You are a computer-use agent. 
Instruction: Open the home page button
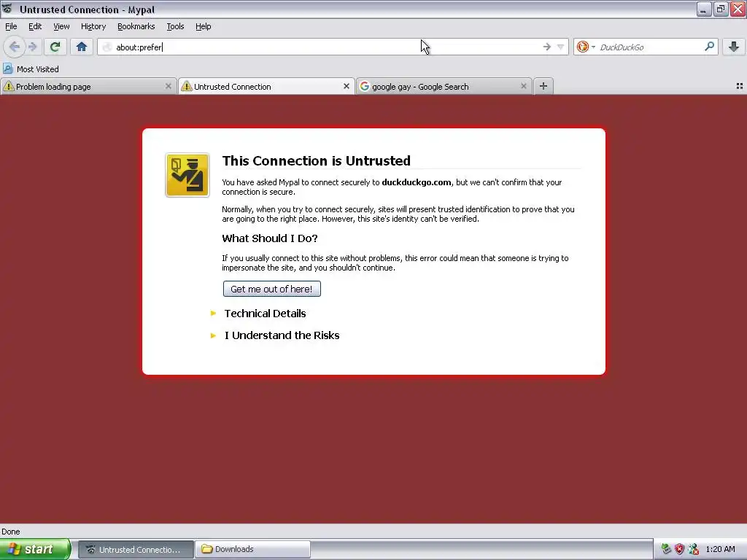pyautogui.click(x=82, y=47)
